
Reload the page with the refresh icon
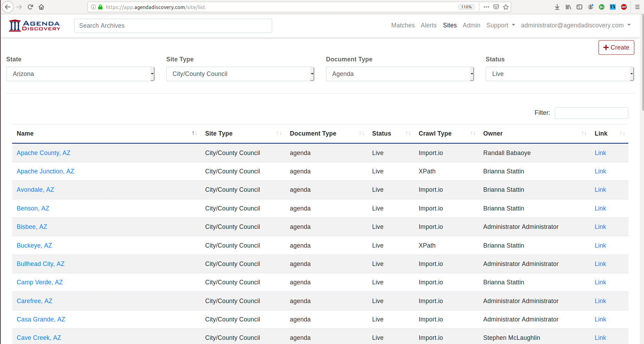(x=30, y=7)
